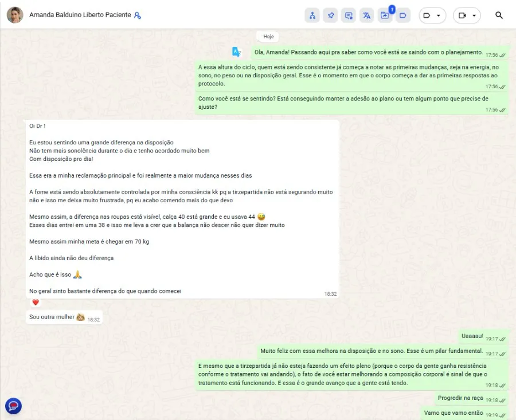The height and width of the screenshot is (420, 516).
Task: Select the message 'Muito feliz com essa melhora'
Action: pos(382,351)
